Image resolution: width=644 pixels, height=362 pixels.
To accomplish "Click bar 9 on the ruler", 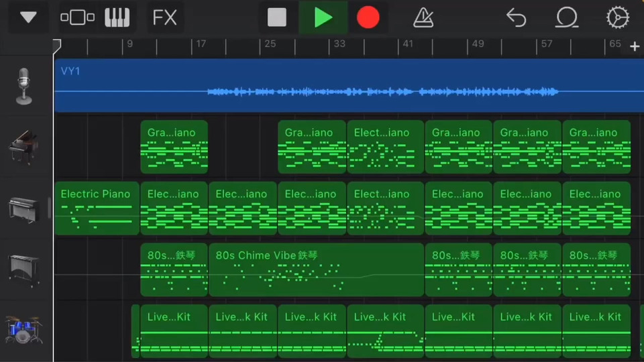I will 129,44.
